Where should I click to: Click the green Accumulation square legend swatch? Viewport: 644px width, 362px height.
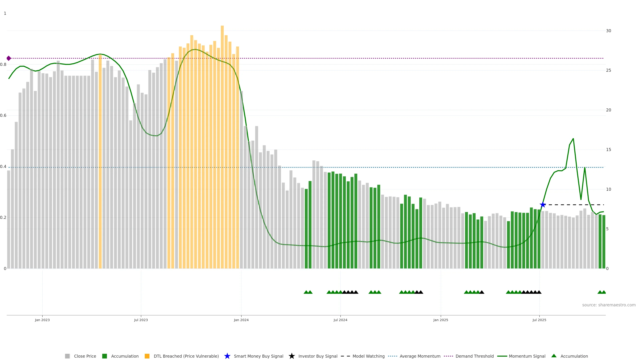pyautogui.click(x=104, y=356)
